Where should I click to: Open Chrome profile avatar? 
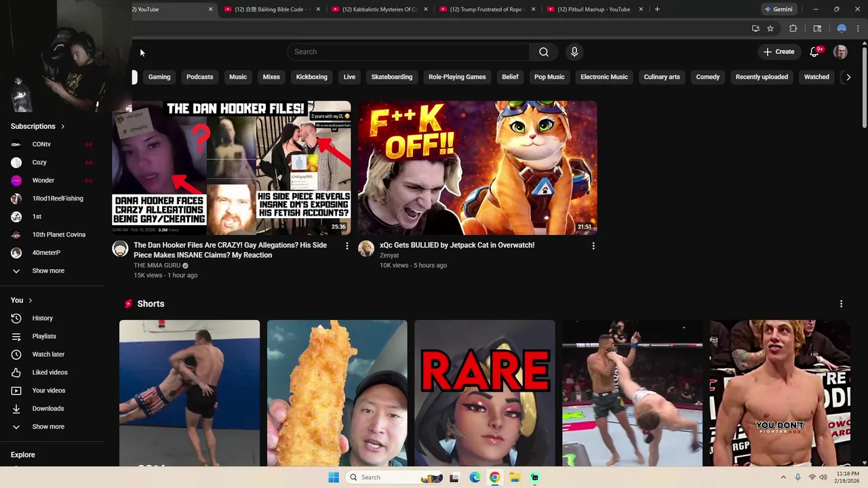(x=842, y=28)
